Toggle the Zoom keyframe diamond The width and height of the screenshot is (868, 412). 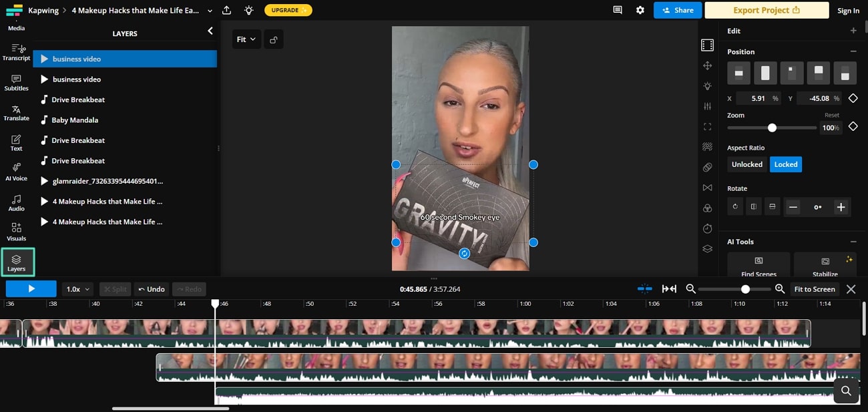(x=853, y=127)
